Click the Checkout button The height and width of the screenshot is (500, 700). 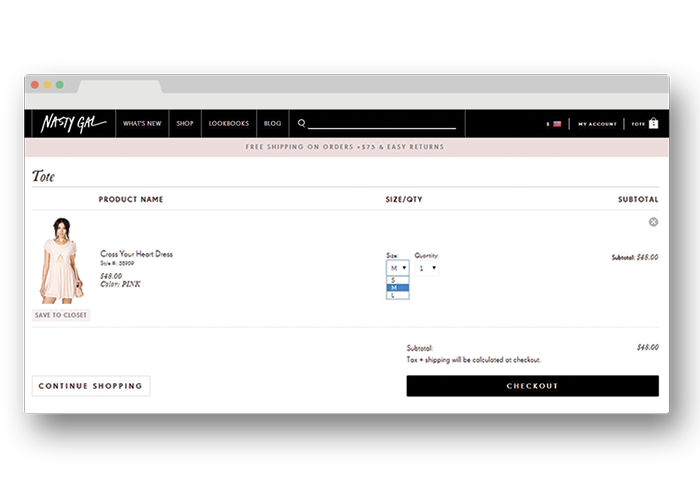533,386
